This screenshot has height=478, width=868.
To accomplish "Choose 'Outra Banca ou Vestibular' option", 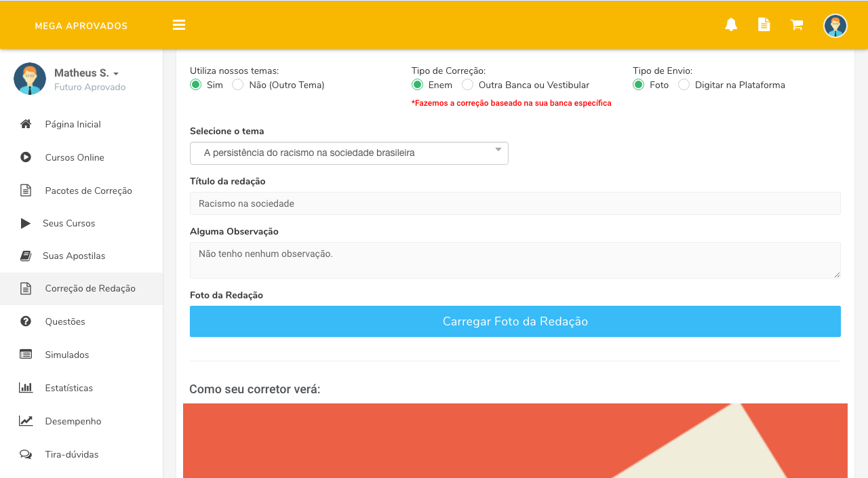I will pos(467,85).
